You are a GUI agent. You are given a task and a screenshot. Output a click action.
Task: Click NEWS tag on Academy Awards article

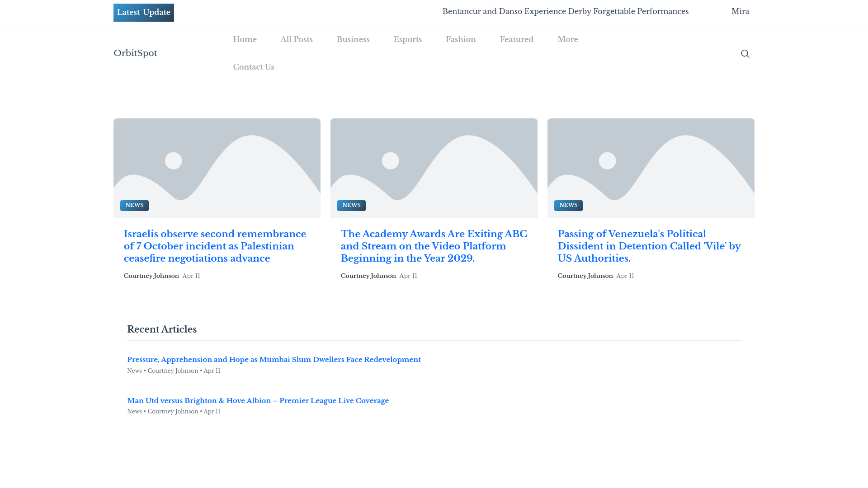coord(351,206)
